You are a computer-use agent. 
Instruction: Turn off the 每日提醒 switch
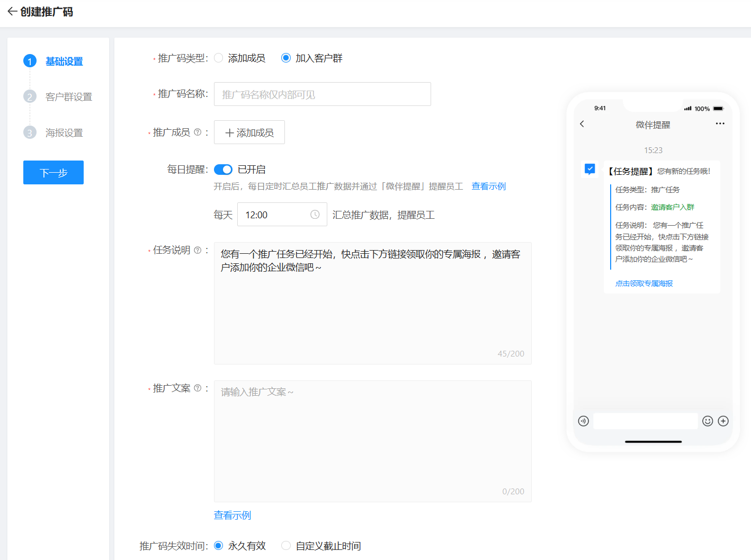pos(223,170)
